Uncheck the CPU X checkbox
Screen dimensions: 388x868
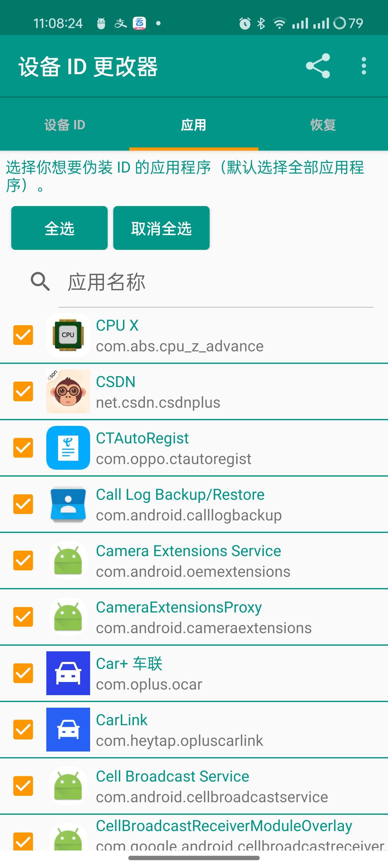pyautogui.click(x=23, y=335)
